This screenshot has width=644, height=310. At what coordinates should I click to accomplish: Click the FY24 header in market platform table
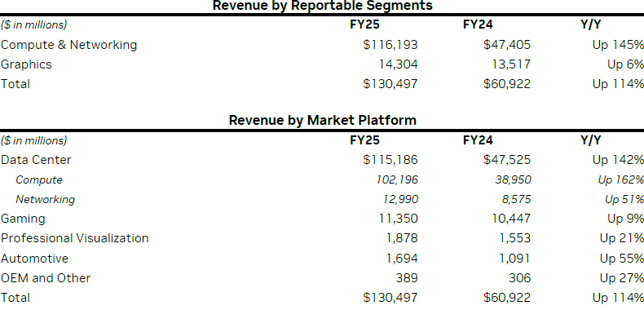coord(478,140)
